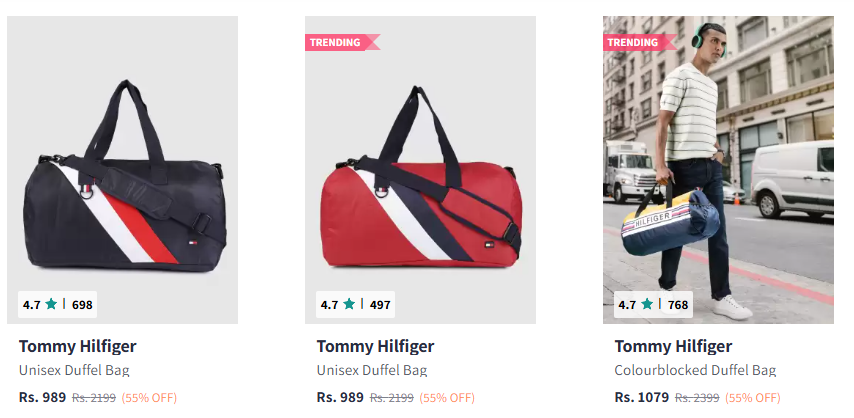Image resolution: width=854 pixels, height=418 pixels.
Task: Open the navy blue duffel bag image
Action: point(123,169)
